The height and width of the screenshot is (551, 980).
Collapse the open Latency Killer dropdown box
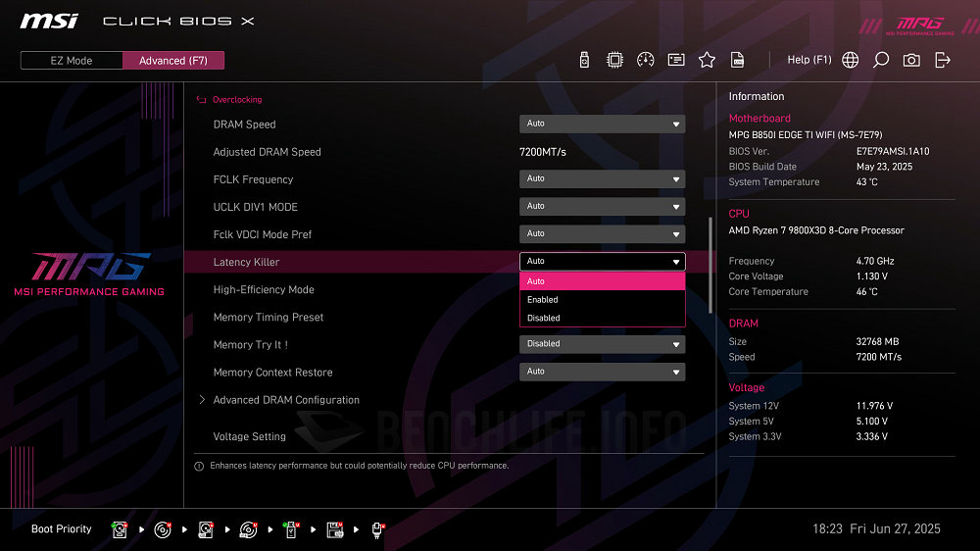click(x=602, y=262)
